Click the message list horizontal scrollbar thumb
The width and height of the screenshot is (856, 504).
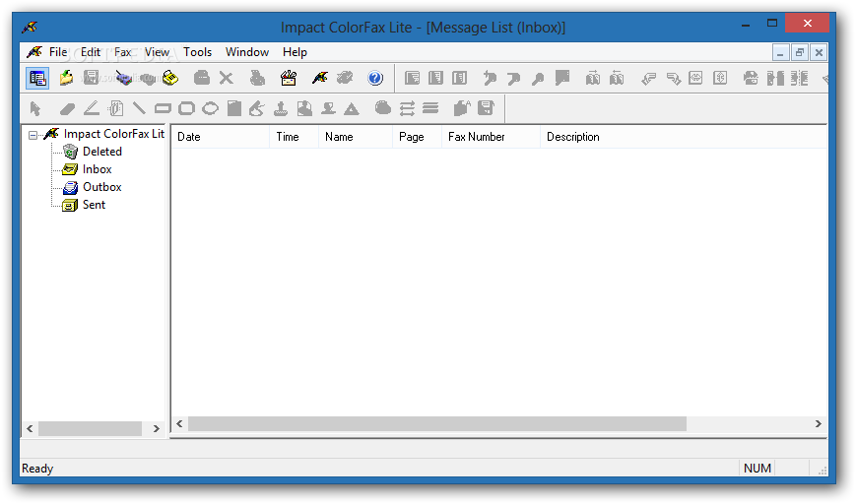[x=436, y=424]
